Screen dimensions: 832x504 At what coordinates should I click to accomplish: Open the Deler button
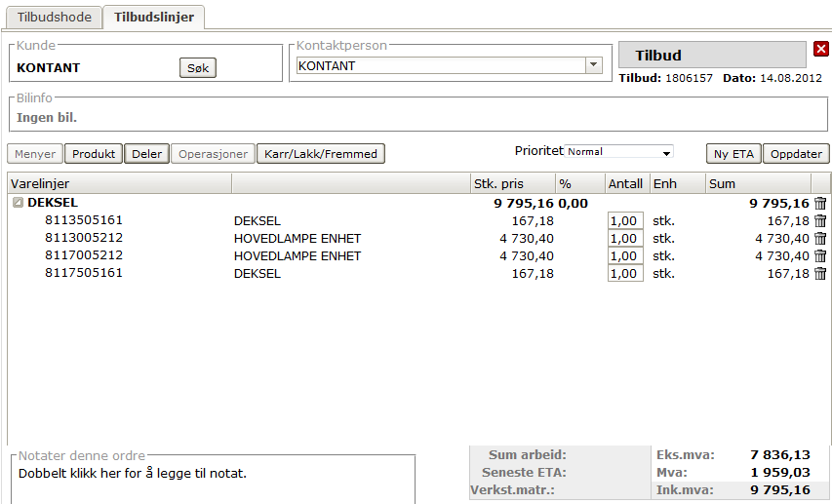click(x=146, y=154)
